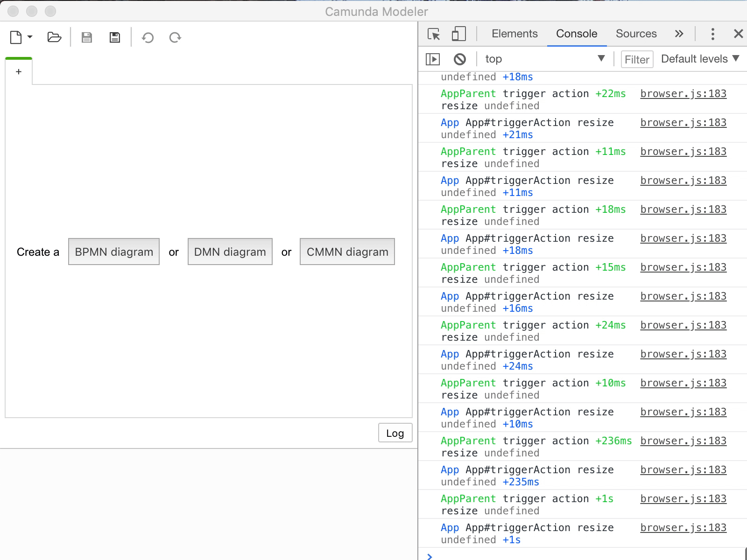Focus the console Filter field

click(x=637, y=59)
